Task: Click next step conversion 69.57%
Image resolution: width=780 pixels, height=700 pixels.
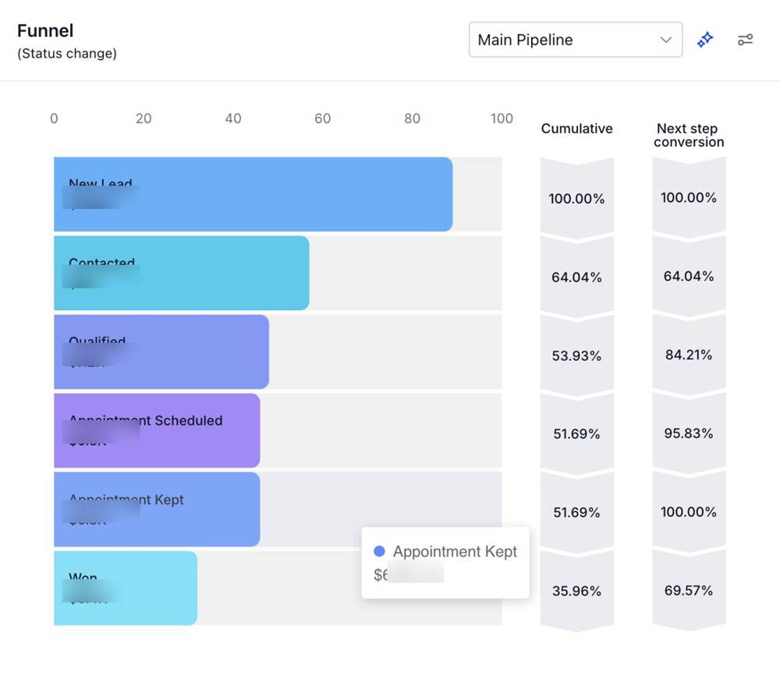Action: [689, 591]
